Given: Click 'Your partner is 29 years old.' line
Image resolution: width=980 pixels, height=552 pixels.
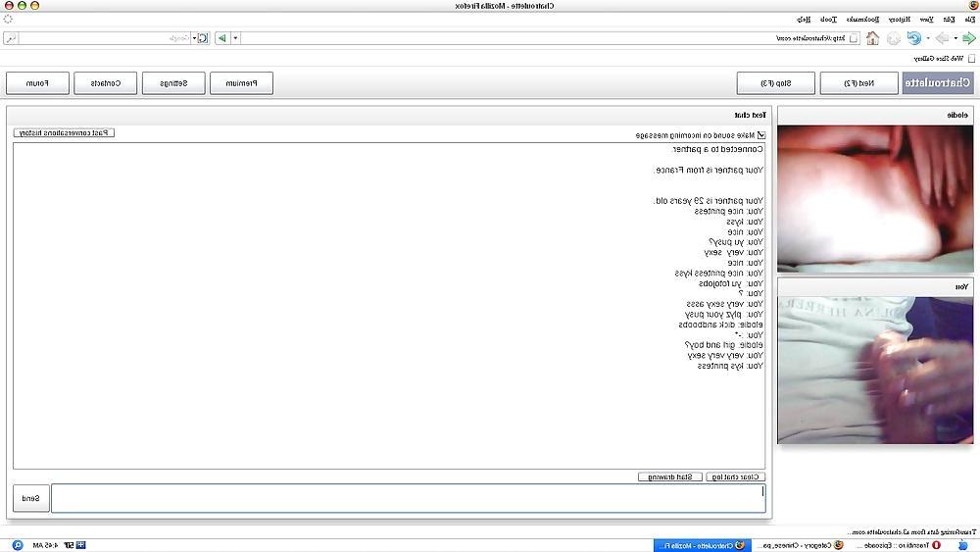Looking at the screenshot, I should pos(709,201).
